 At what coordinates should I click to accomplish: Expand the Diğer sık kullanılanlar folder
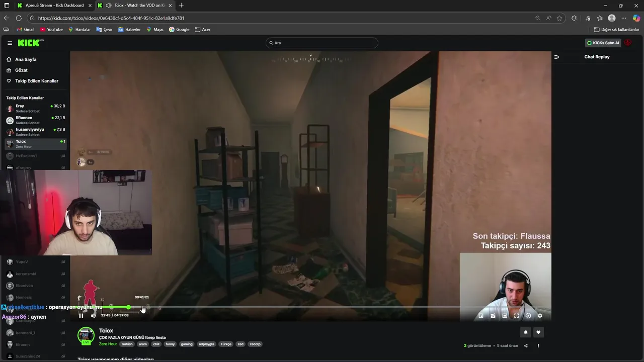point(616,30)
